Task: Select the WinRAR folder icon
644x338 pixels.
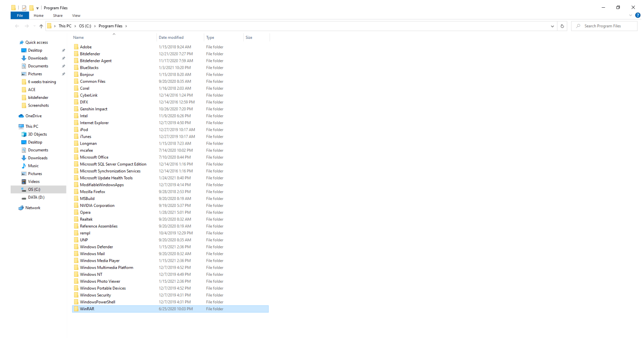Action: (x=76, y=309)
